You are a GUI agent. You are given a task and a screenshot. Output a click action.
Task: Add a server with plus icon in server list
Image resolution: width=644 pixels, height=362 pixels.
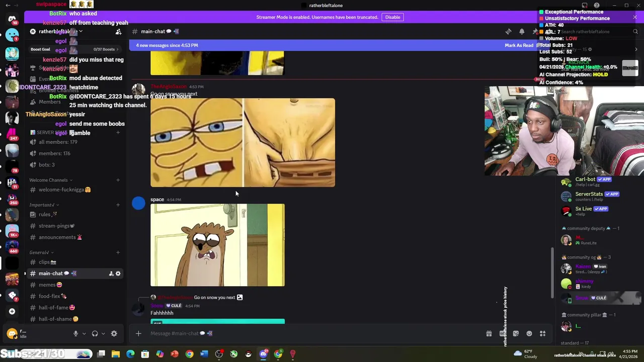(x=12, y=311)
